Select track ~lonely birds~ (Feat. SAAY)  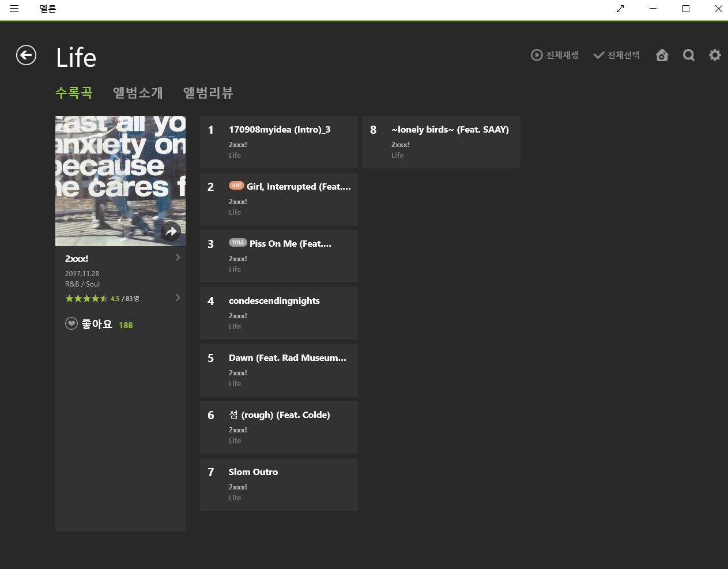442,142
